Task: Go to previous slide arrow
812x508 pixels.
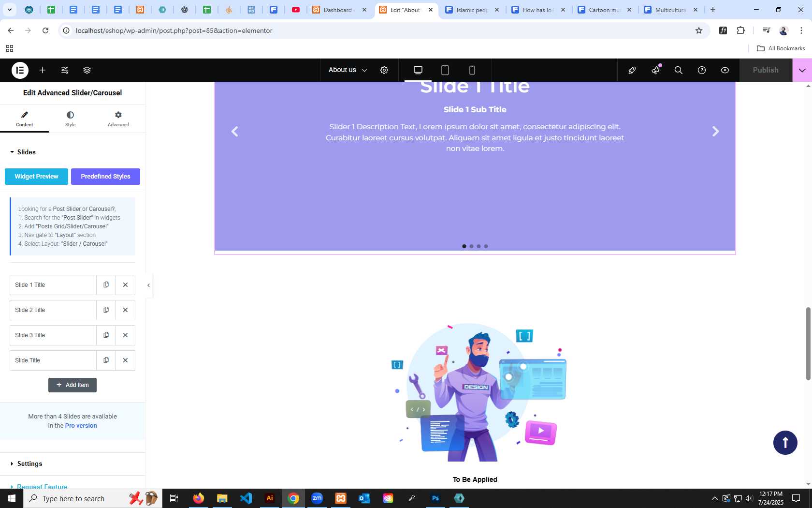Action: (x=235, y=132)
